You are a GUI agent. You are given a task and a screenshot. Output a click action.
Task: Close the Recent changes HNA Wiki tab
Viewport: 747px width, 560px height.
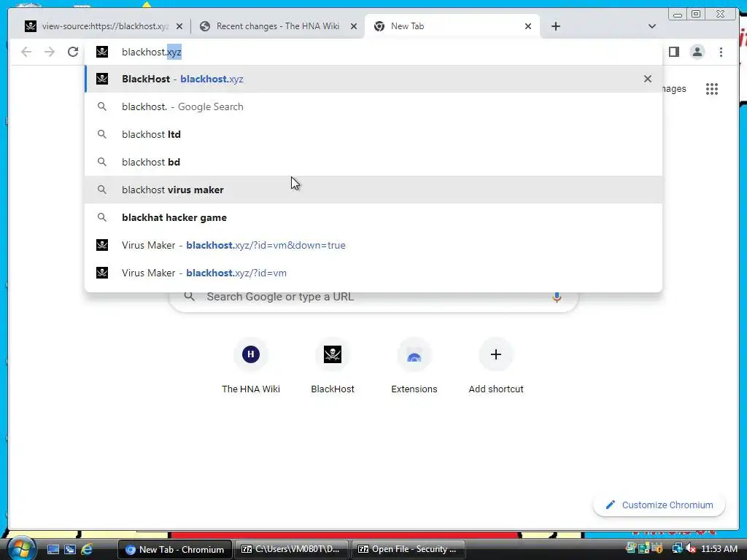[354, 27]
